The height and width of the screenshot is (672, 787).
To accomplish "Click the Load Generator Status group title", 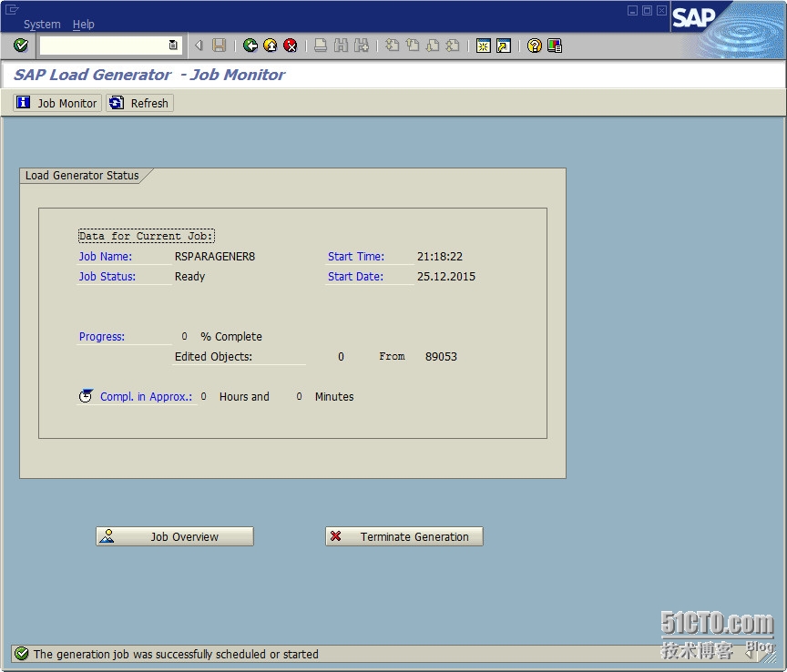I will (x=82, y=175).
